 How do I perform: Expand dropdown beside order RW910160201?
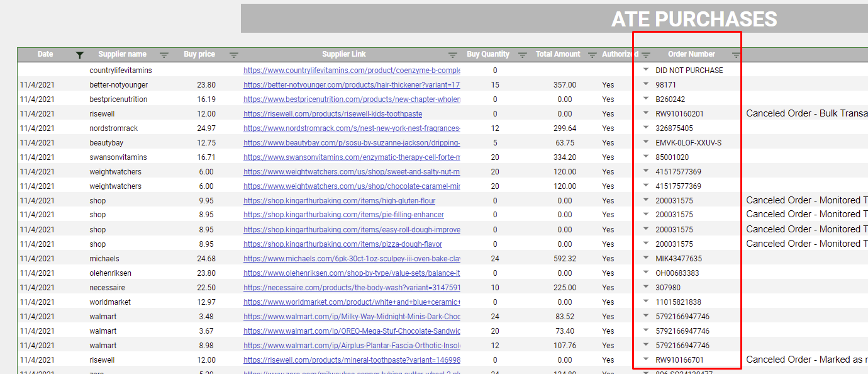coord(646,113)
